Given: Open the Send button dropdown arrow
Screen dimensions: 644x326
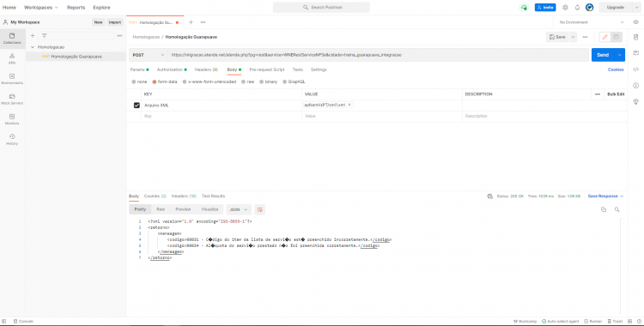Looking at the screenshot, I should pyautogui.click(x=619, y=55).
